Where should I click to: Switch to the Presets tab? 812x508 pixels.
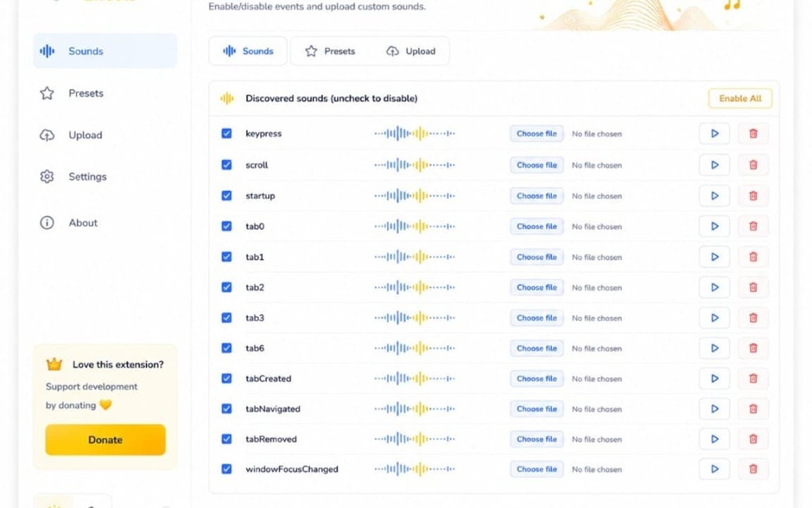[331, 52]
